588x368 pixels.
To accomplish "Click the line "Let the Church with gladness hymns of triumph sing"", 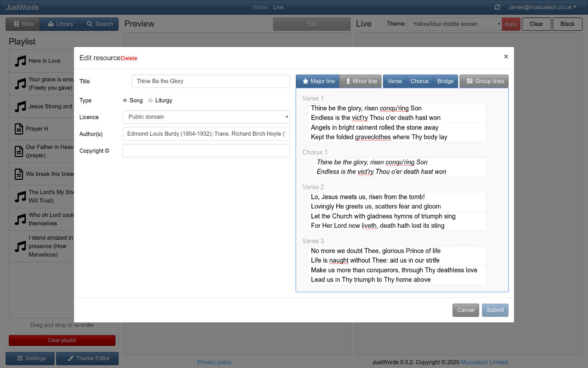I will [x=383, y=216].
